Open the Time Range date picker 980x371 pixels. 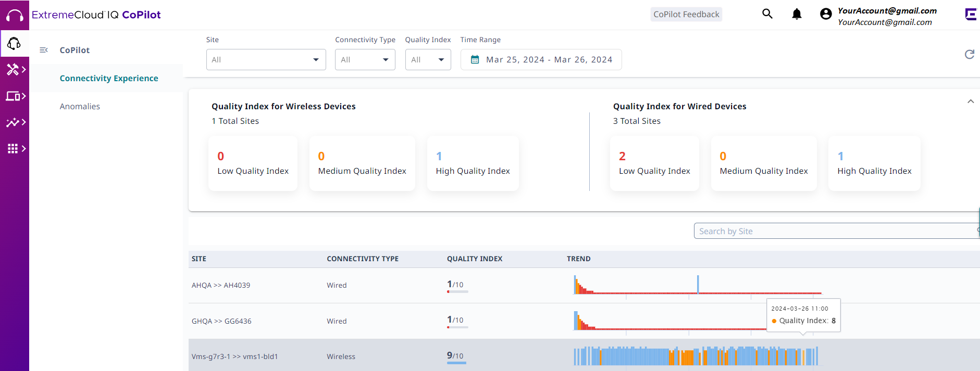click(x=541, y=60)
